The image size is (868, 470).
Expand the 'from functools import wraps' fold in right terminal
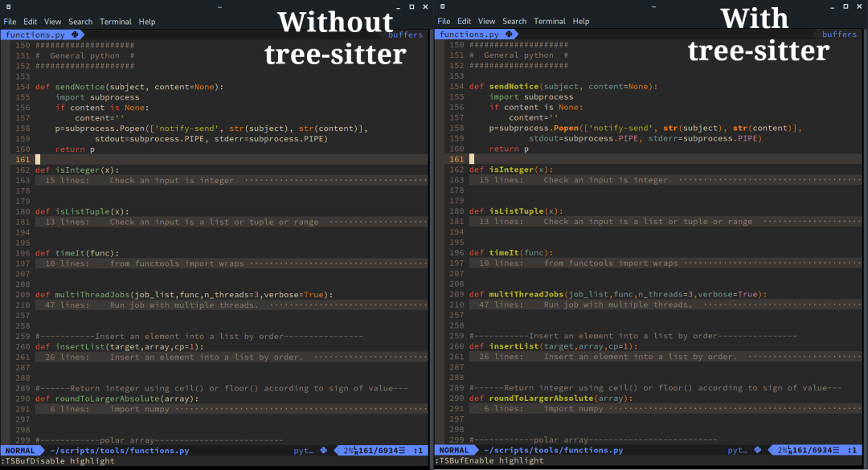point(665,263)
